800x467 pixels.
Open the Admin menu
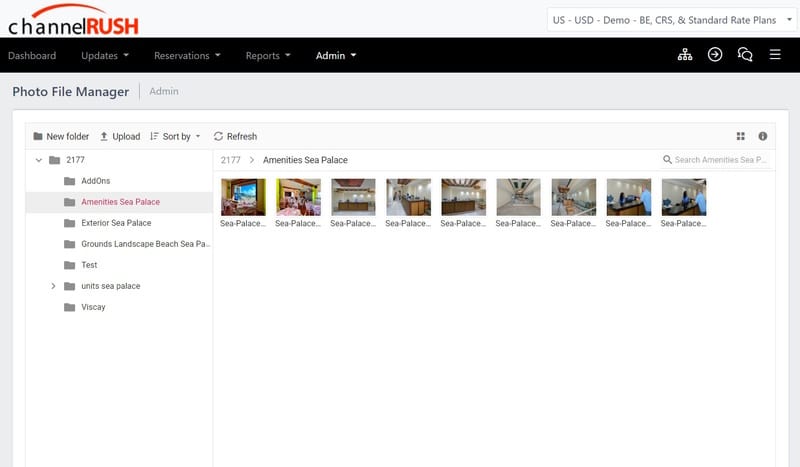(x=336, y=56)
